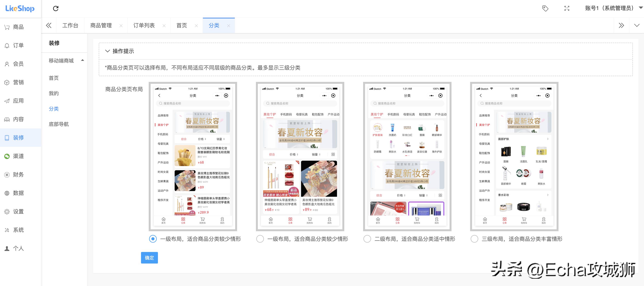Open the 营销 sidebar section
This screenshot has width=644, height=286.
(x=17, y=82)
